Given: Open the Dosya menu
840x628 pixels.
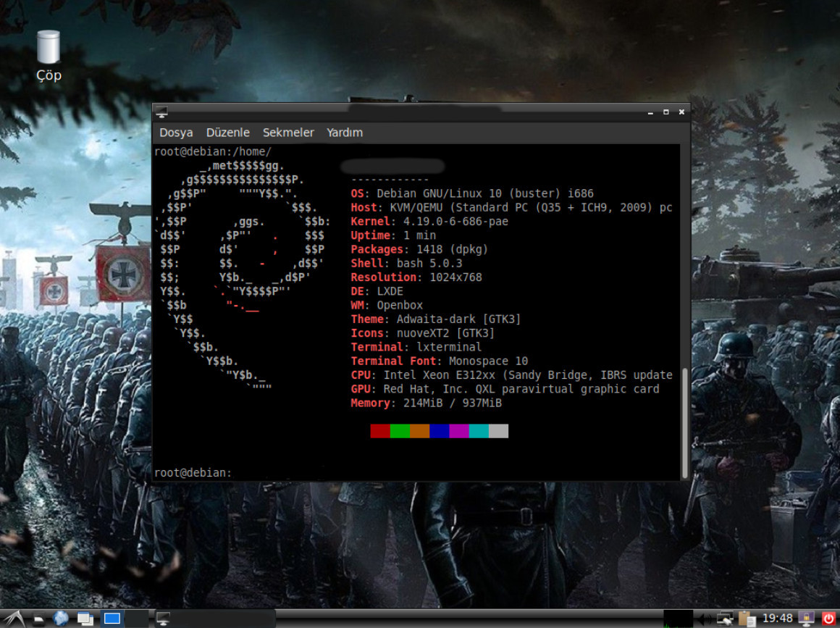Looking at the screenshot, I should tap(176, 133).
